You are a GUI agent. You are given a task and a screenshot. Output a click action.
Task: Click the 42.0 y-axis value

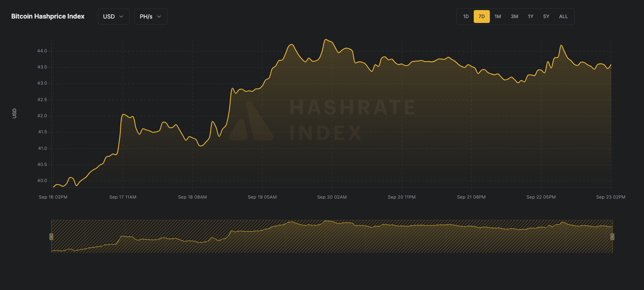tap(42, 116)
